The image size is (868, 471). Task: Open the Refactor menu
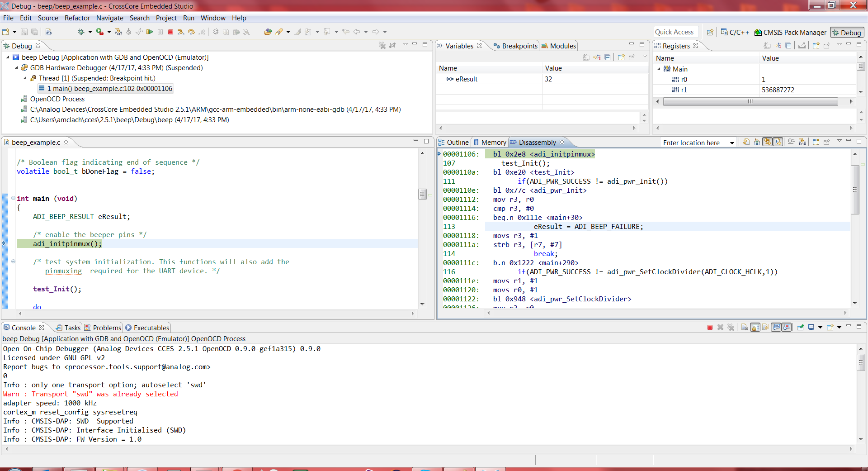(x=77, y=18)
